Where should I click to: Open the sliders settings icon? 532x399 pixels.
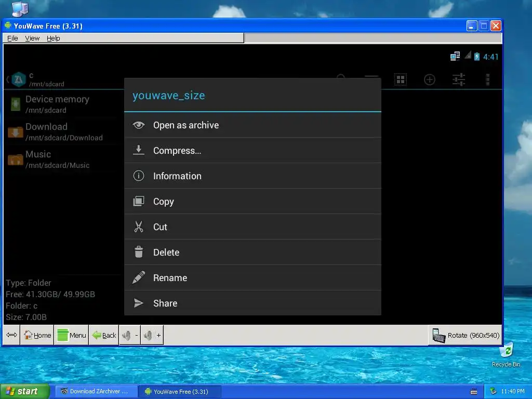click(459, 79)
